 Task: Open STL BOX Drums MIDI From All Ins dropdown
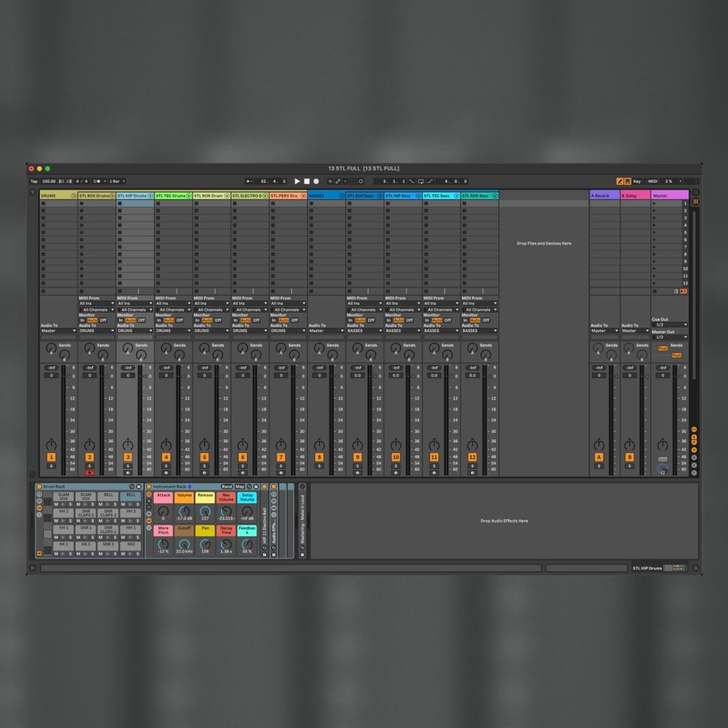(x=96, y=303)
